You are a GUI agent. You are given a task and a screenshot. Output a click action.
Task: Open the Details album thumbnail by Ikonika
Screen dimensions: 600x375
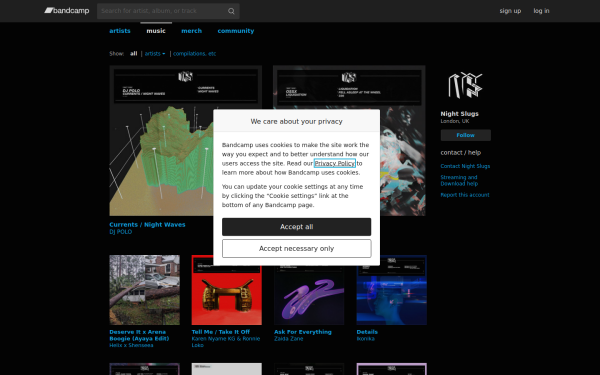pyautogui.click(x=391, y=290)
